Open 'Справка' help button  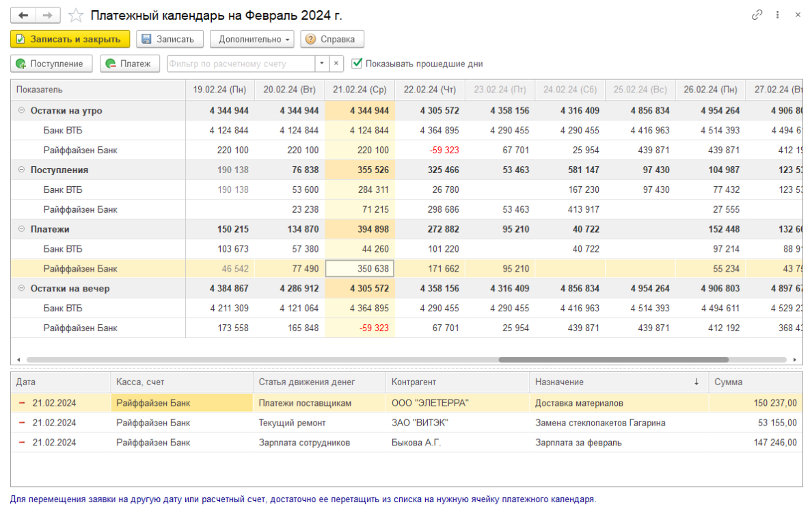coord(331,40)
